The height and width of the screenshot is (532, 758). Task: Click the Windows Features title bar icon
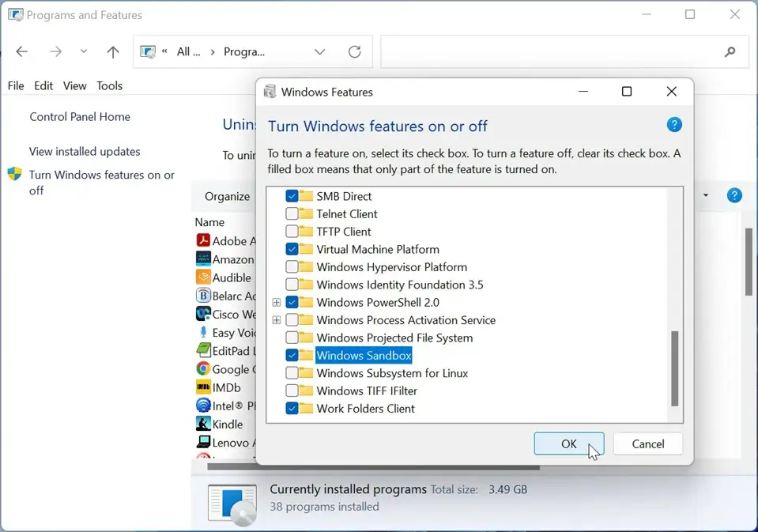click(x=270, y=92)
